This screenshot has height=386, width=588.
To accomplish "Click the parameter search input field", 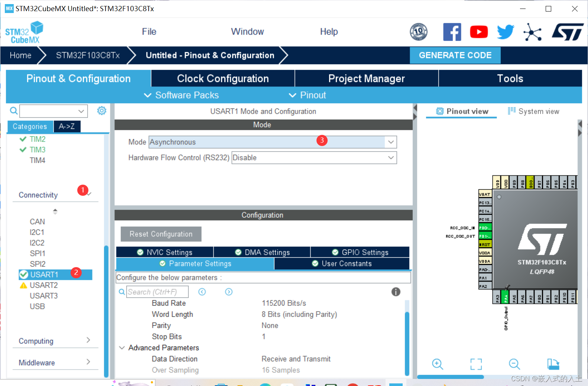I will point(157,292).
